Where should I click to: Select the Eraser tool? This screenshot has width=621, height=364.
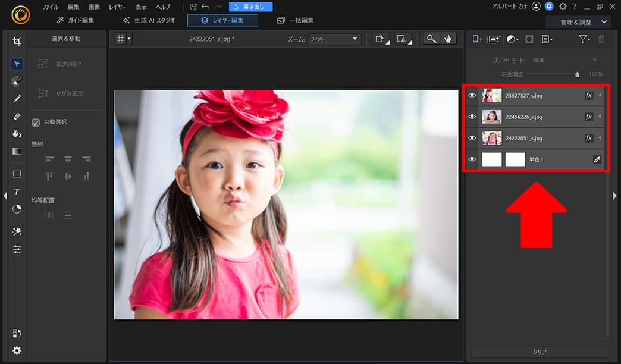pyautogui.click(x=17, y=117)
